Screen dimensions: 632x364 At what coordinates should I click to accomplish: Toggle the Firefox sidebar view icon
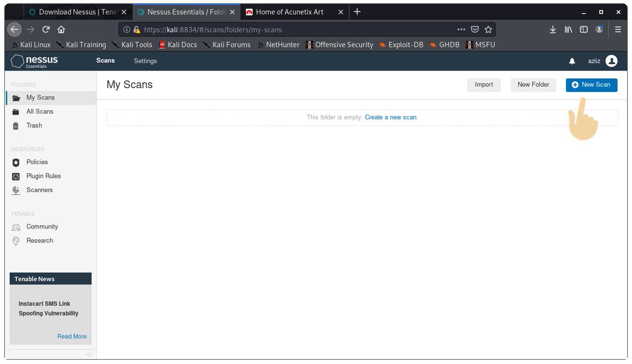click(x=584, y=29)
